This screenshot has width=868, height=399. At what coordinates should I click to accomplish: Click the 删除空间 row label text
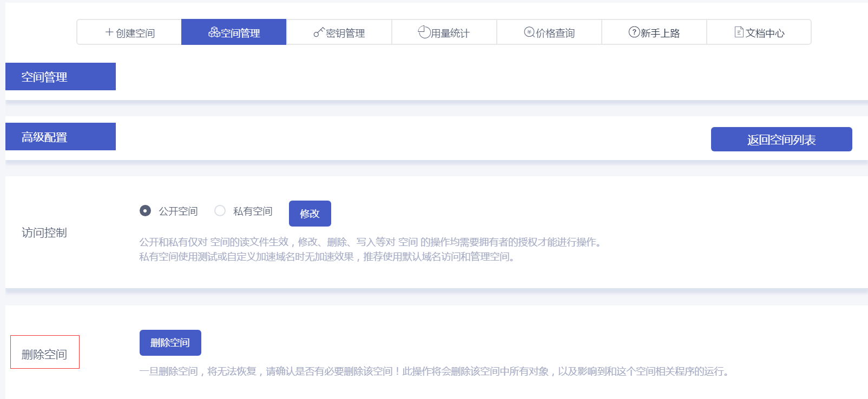pyautogui.click(x=44, y=355)
